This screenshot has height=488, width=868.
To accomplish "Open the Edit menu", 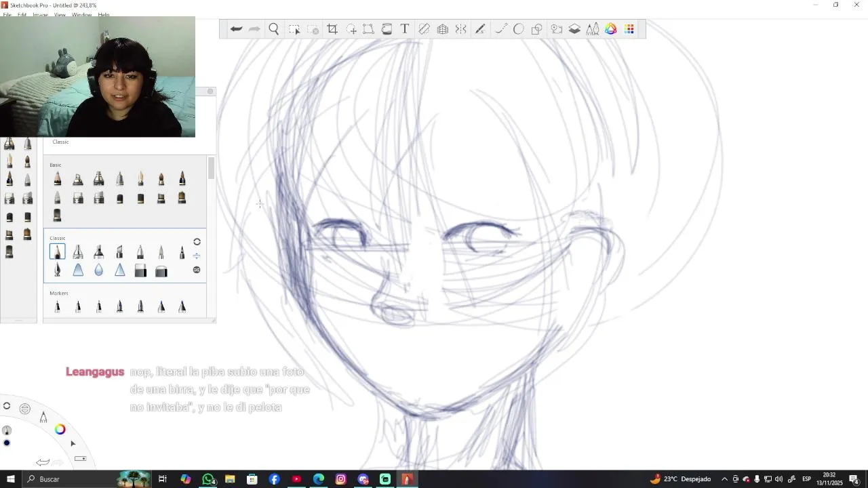I will pos(22,14).
